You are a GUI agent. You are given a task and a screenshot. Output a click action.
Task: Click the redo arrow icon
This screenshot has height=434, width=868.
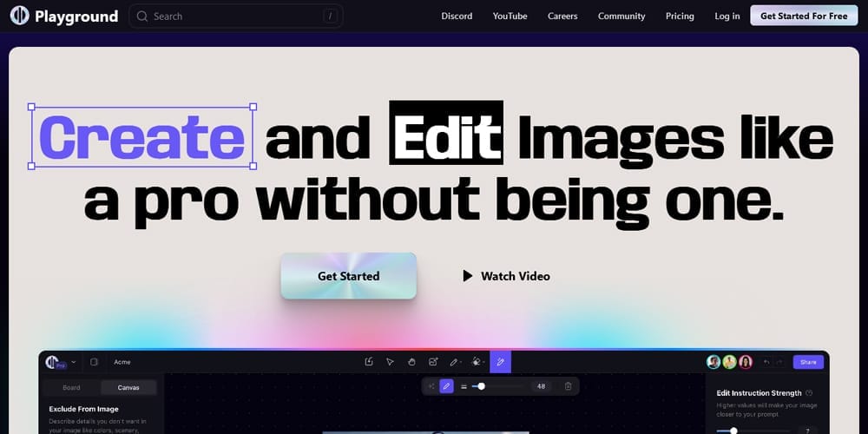click(780, 362)
